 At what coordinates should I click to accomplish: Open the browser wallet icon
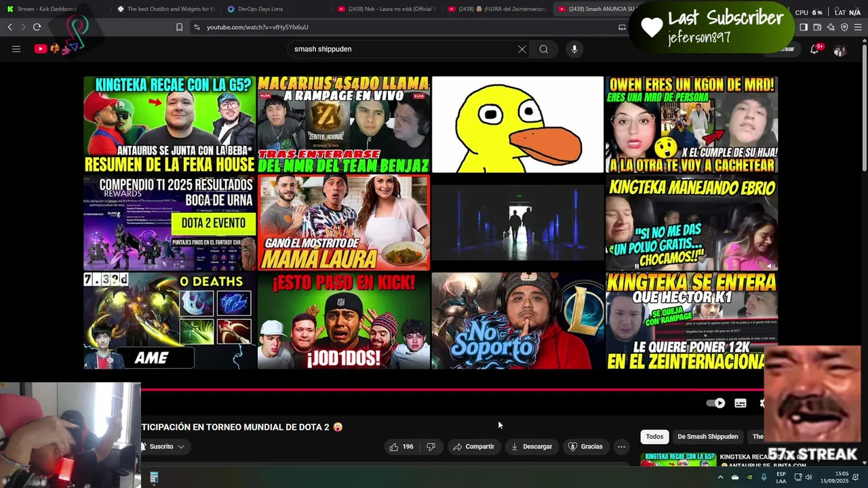[x=817, y=27]
